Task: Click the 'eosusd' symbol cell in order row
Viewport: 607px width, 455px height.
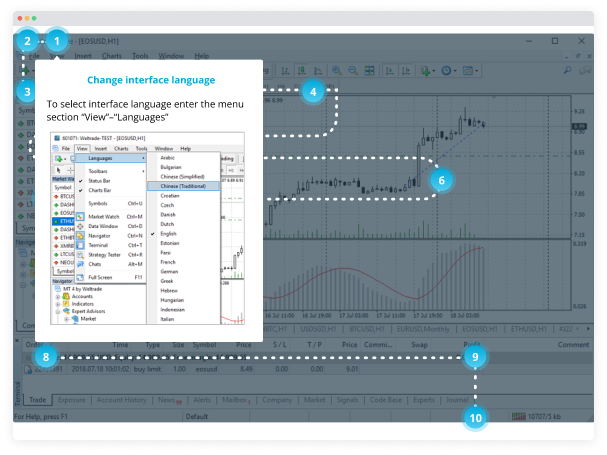Action: (x=206, y=369)
